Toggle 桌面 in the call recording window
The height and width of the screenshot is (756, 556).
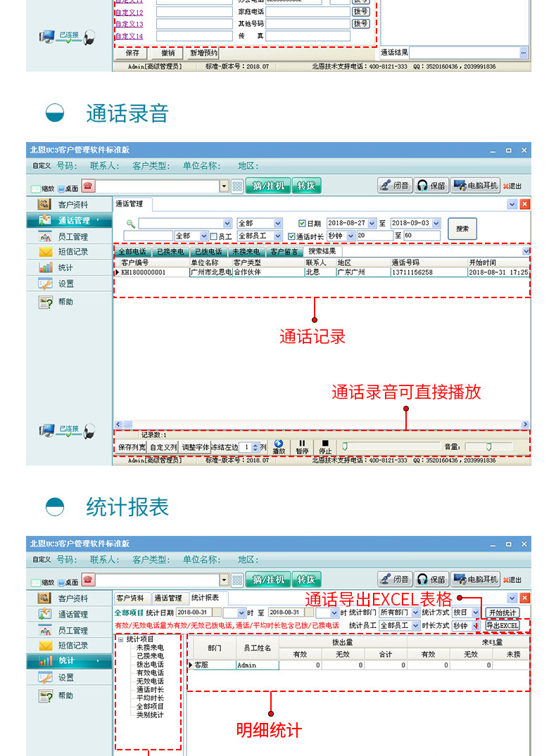68,189
